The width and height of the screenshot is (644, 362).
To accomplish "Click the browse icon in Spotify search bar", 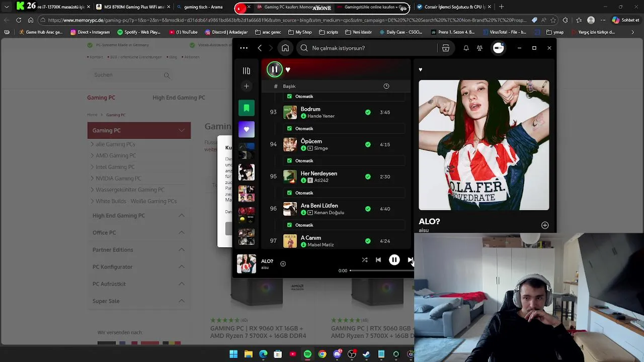I will [445, 48].
